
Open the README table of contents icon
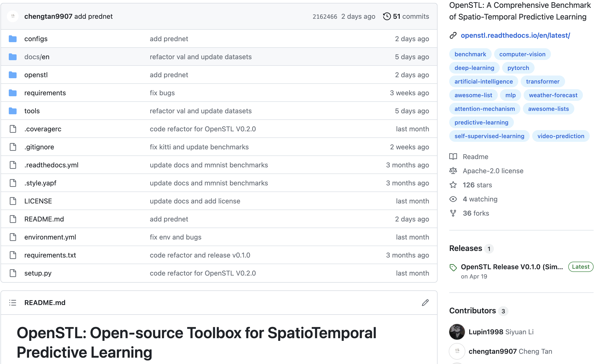coord(13,303)
